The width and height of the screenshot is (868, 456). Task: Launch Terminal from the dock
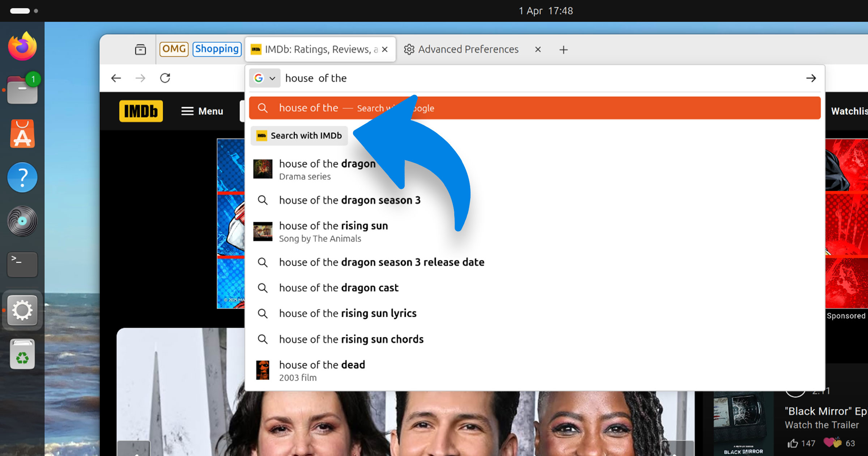[x=22, y=265]
